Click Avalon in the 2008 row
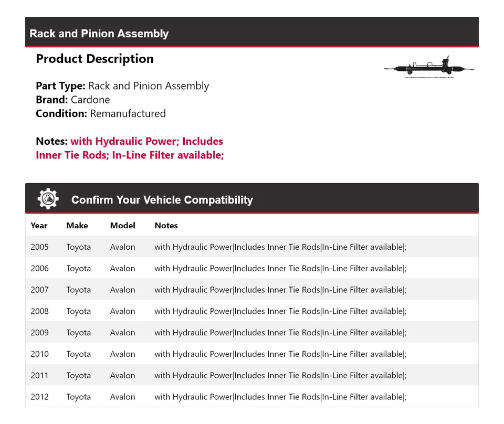 [x=122, y=311]
